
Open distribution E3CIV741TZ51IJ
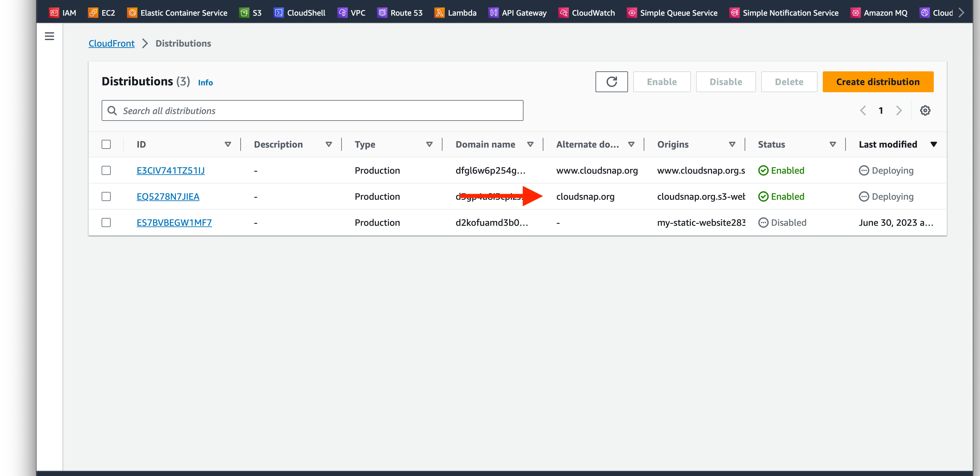[170, 171]
